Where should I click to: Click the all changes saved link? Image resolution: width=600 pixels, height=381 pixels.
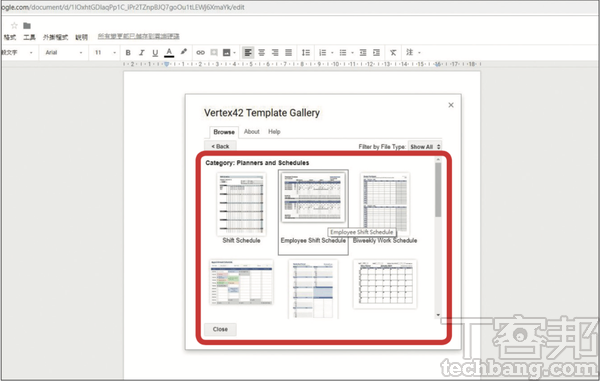[139, 36]
